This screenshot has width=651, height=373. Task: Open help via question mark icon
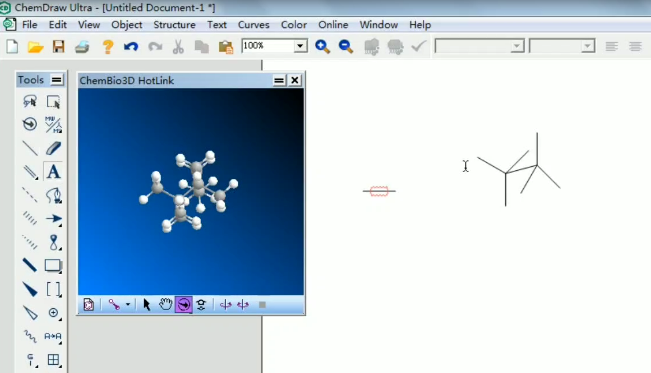pos(108,47)
